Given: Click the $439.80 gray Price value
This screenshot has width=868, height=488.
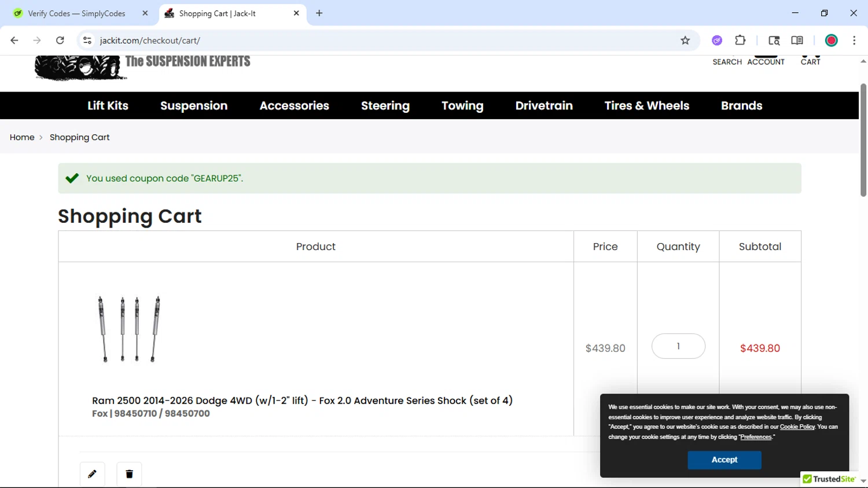Looking at the screenshot, I should tap(605, 348).
